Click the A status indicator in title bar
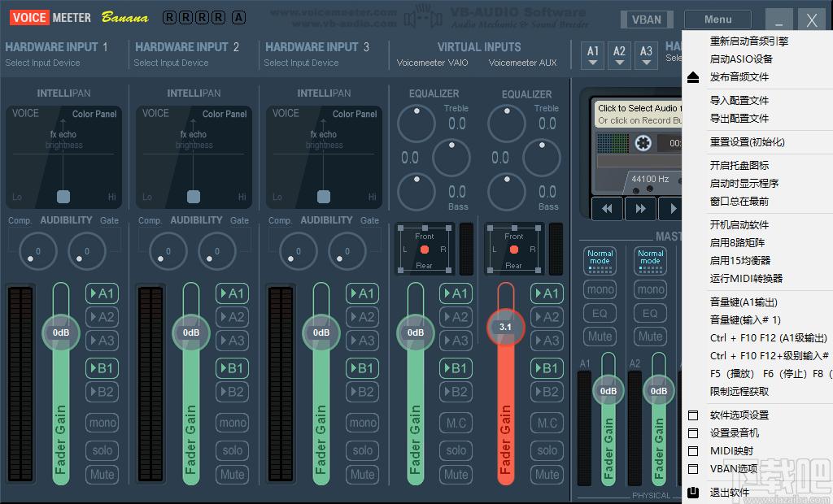 point(238,18)
